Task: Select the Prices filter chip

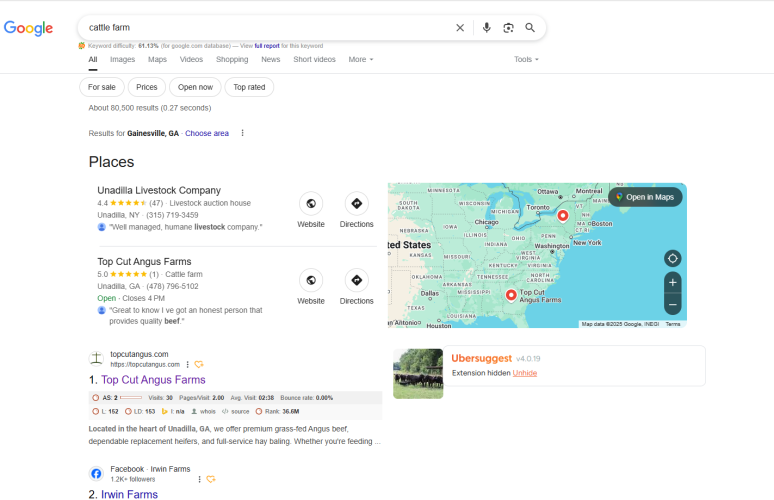Action: click(x=147, y=87)
